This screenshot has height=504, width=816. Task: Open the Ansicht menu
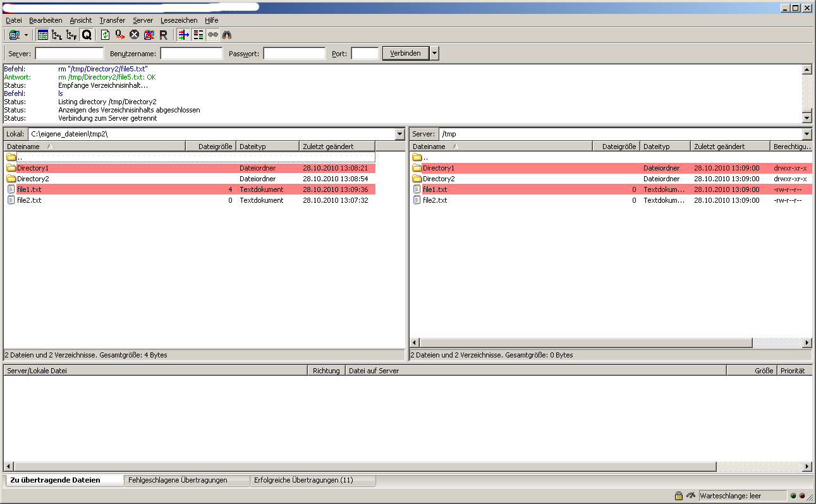[x=81, y=20]
